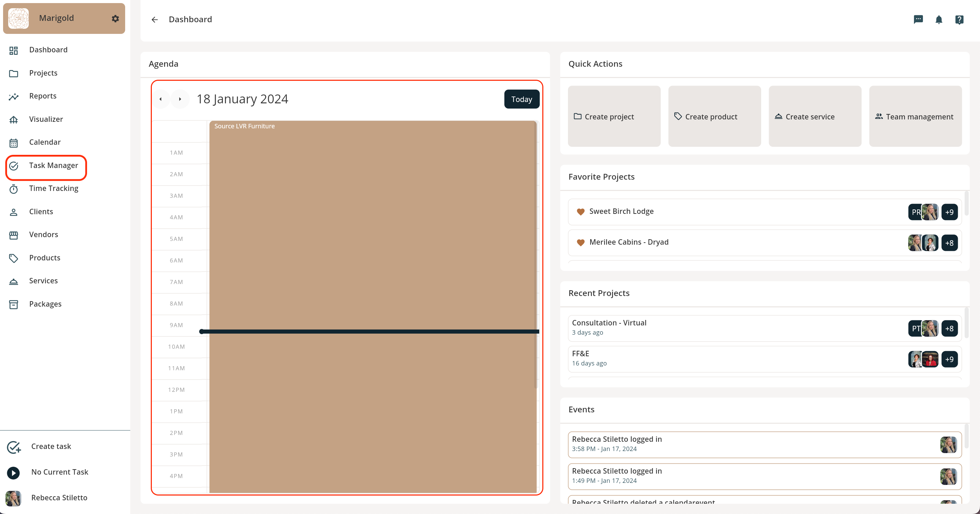
Task: Unfavorite Merilee Cabins - Dryad with its heart icon
Action: [x=581, y=243]
